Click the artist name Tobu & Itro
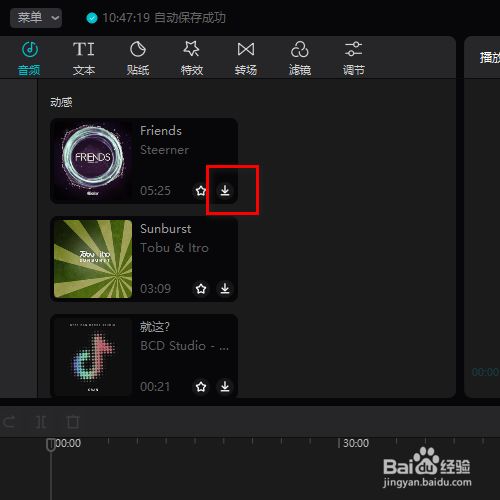This screenshot has width=500, height=500. point(174,248)
